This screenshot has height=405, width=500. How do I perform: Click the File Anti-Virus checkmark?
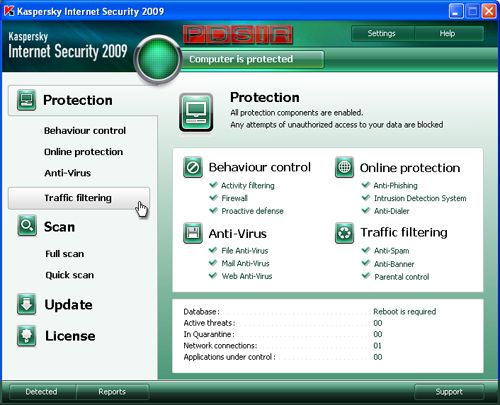[x=213, y=250]
